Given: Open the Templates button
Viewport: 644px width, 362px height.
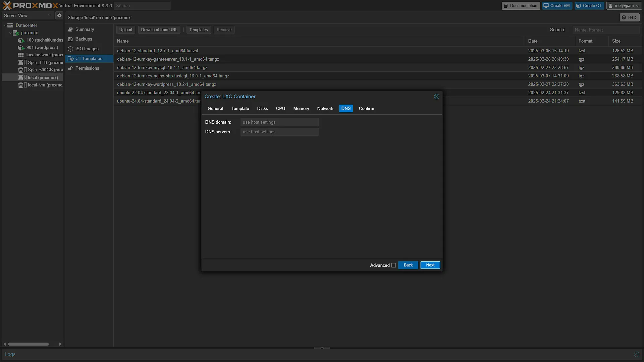Looking at the screenshot, I should point(199,30).
